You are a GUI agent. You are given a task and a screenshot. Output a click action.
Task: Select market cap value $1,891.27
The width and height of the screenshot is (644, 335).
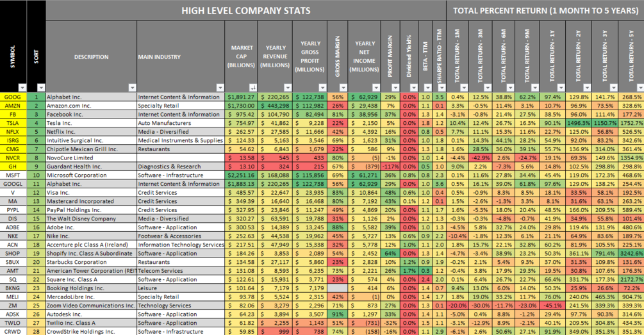(x=241, y=97)
